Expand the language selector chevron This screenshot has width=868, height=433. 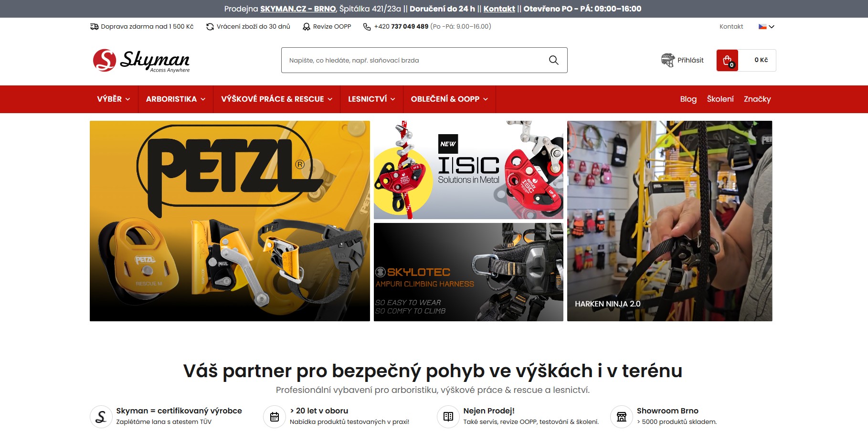coord(772,27)
